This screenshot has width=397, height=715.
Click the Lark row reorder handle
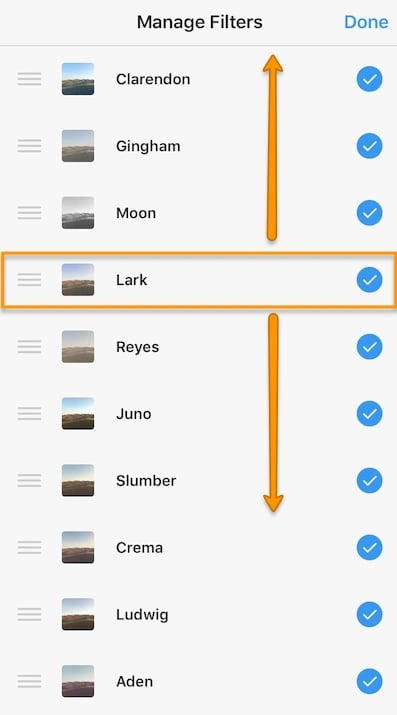pos(30,280)
